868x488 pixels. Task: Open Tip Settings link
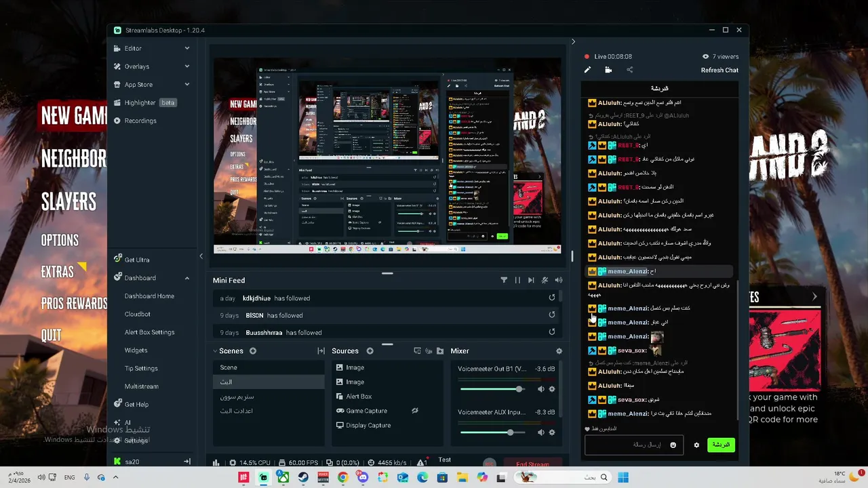(141, 368)
